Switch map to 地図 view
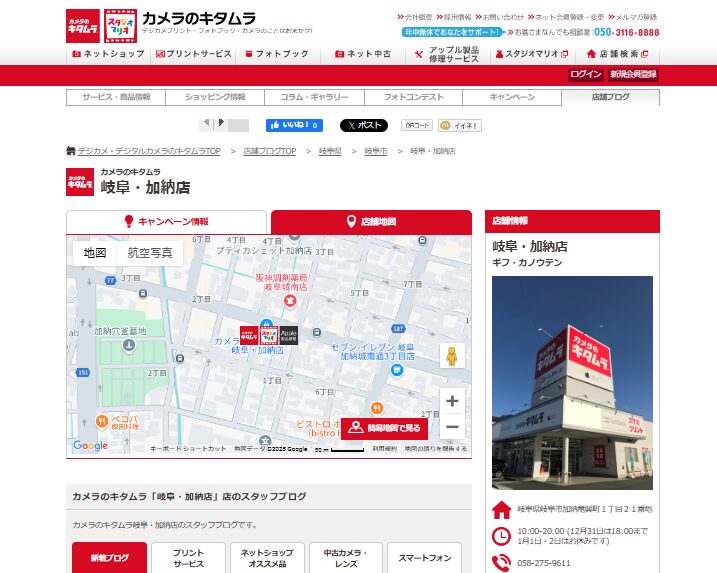 point(95,253)
